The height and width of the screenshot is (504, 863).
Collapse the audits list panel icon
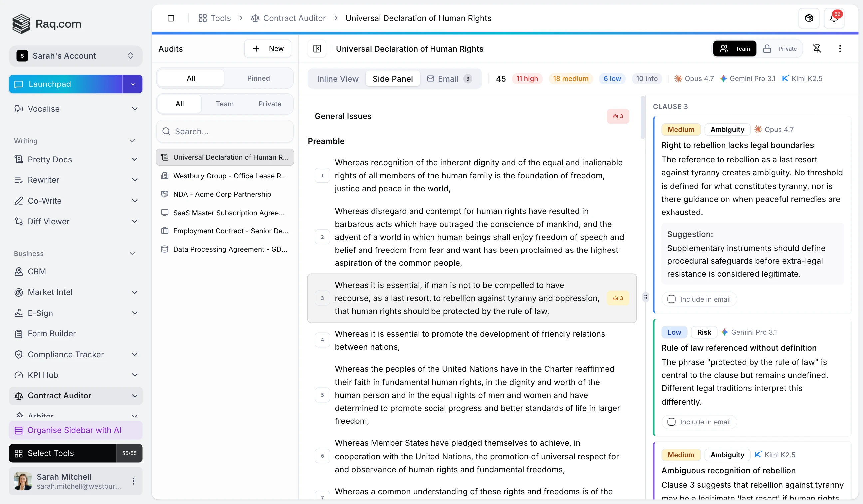tap(317, 49)
